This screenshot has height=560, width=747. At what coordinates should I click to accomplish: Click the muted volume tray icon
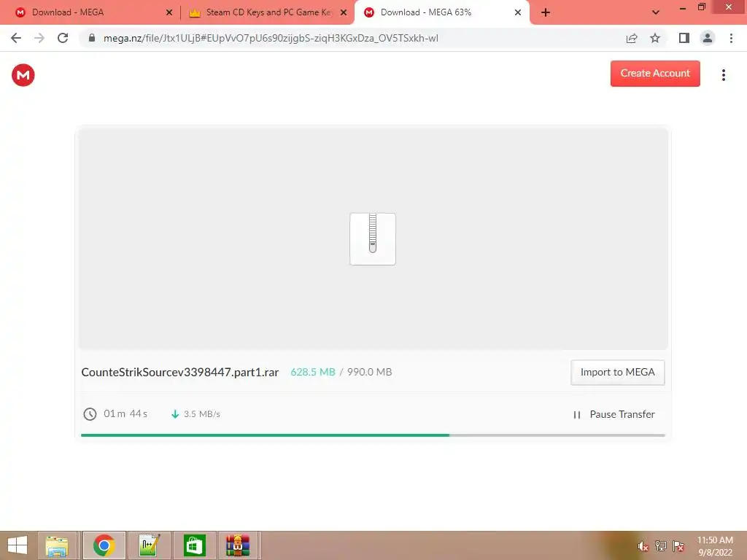(x=643, y=546)
